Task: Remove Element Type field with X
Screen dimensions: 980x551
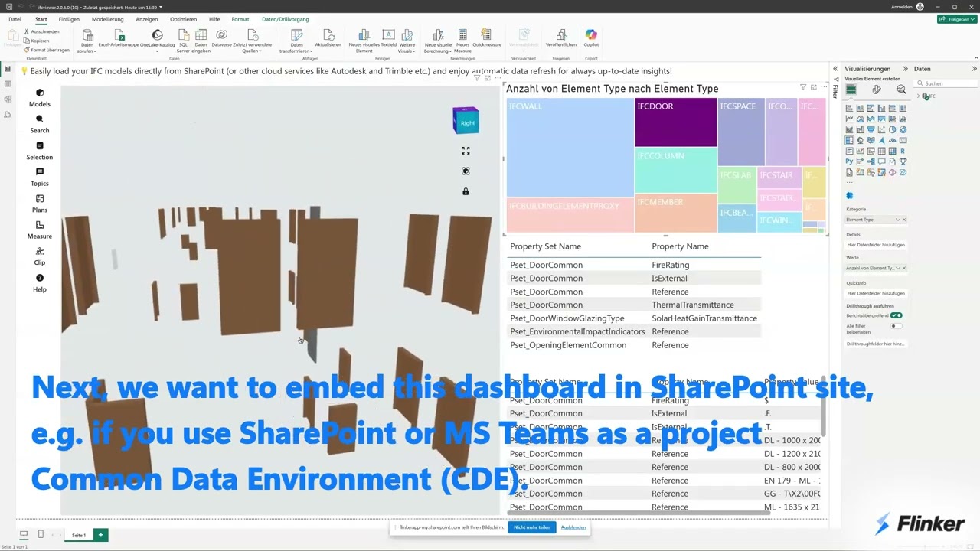Action: (x=903, y=220)
